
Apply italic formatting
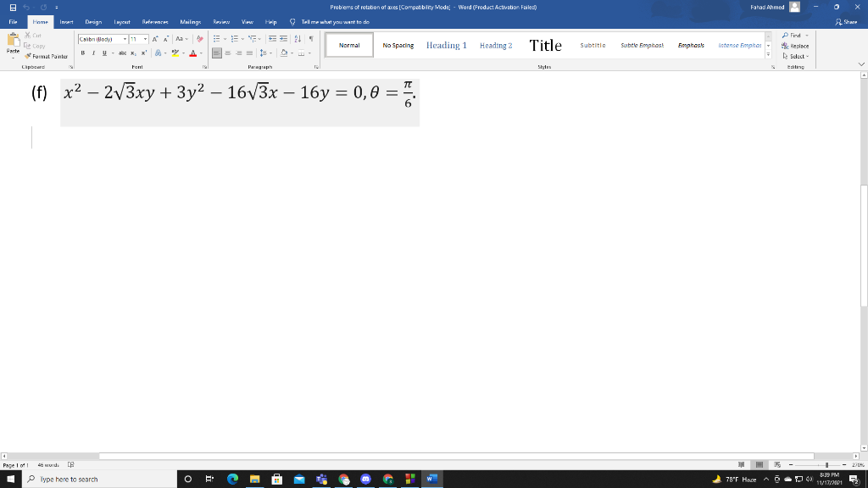coord(93,53)
